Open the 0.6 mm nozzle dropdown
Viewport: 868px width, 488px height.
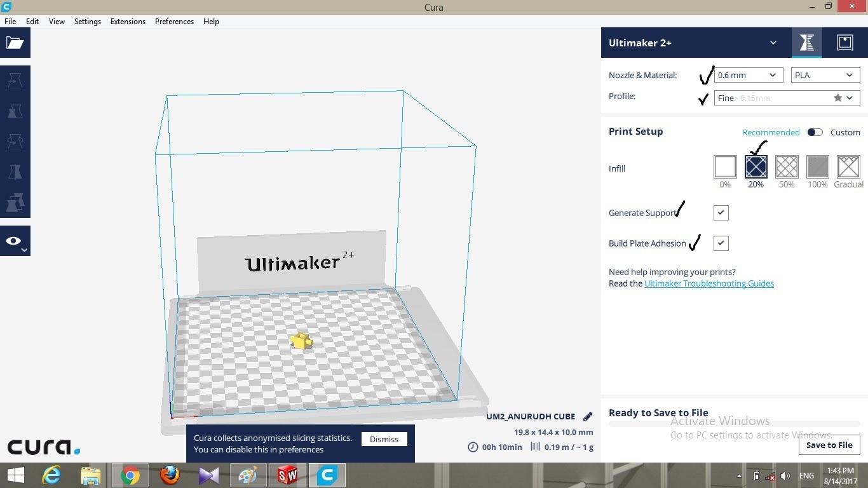point(748,75)
